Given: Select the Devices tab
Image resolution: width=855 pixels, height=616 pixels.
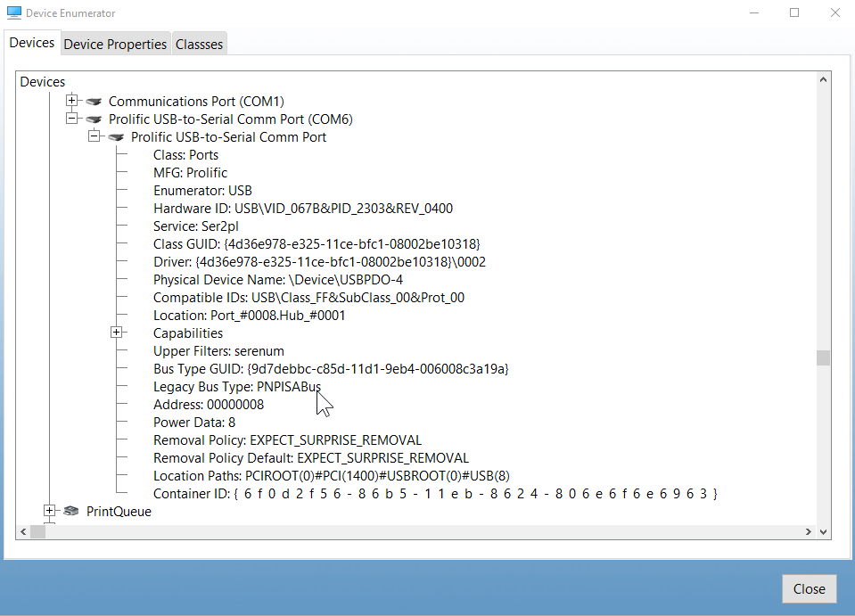Looking at the screenshot, I should (32, 43).
